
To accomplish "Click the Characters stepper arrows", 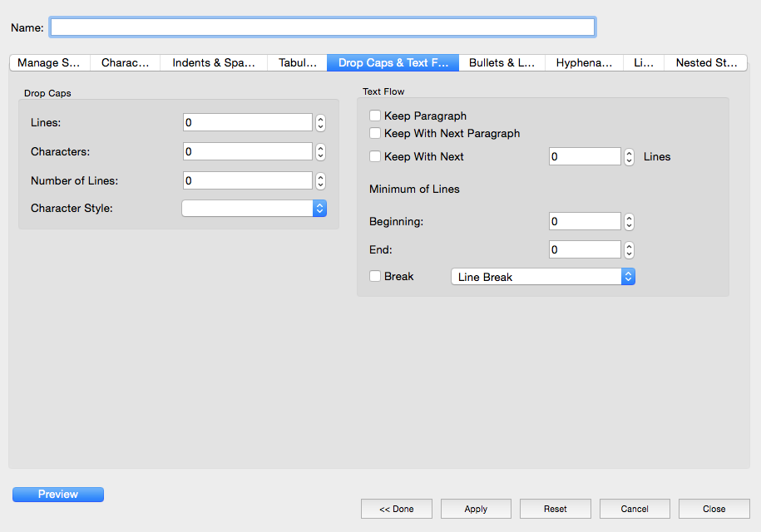I will [x=320, y=152].
